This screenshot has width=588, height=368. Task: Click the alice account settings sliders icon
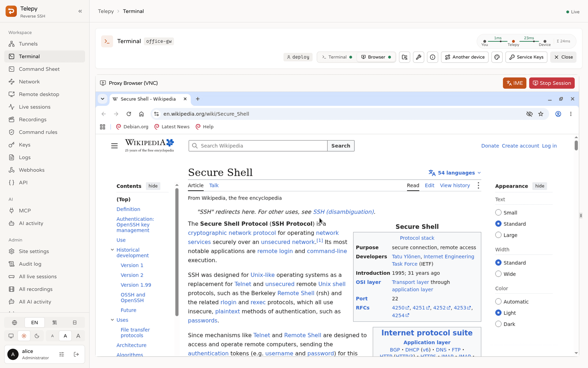(62, 354)
